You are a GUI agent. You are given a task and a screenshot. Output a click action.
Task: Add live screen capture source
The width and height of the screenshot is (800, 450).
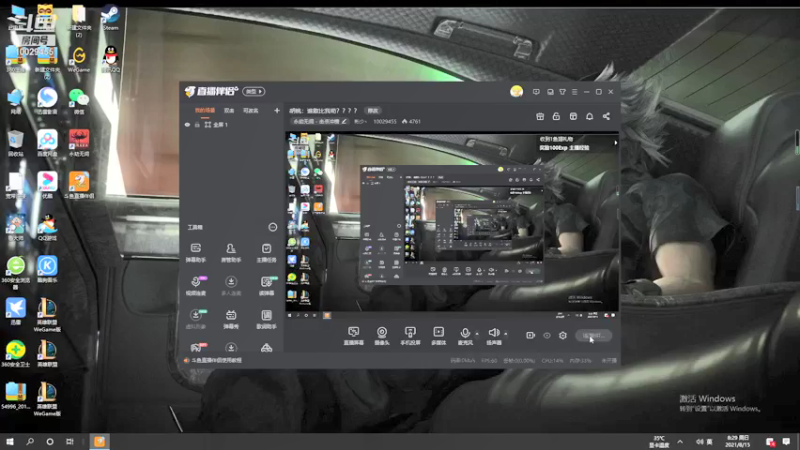[x=353, y=336]
